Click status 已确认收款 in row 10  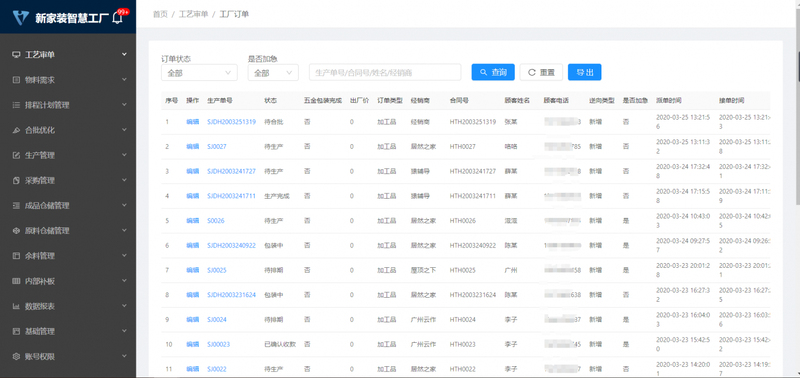point(280,344)
